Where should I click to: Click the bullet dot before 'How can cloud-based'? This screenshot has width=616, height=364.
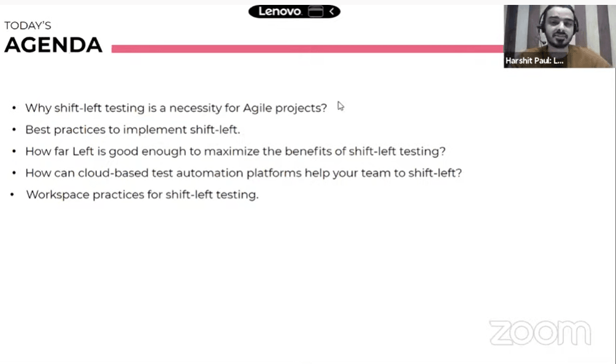[13, 173]
